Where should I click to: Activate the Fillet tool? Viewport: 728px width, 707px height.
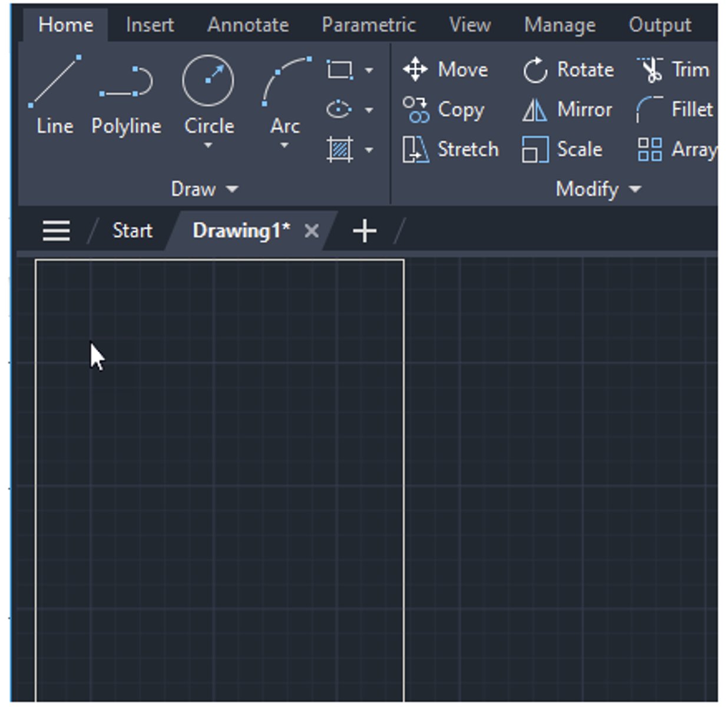pyautogui.click(x=674, y=110)
